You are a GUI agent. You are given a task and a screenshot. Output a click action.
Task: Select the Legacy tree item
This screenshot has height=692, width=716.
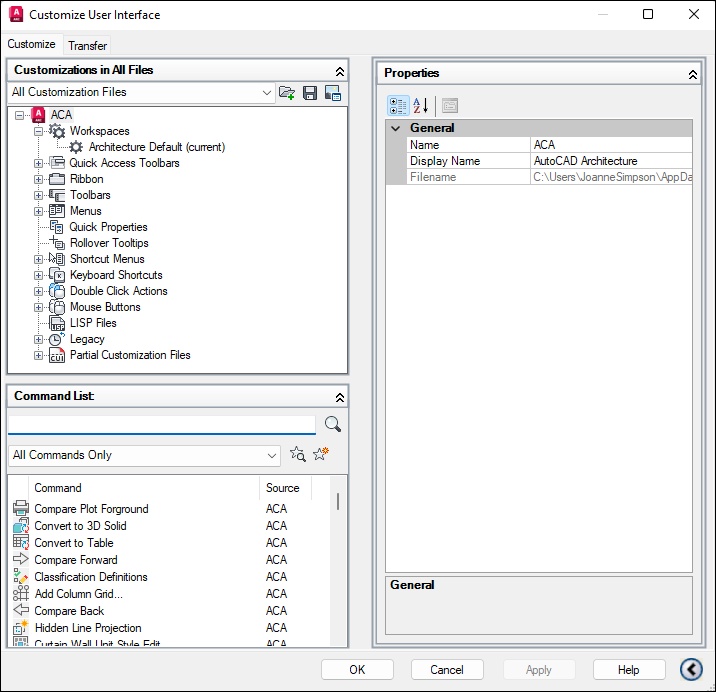87,339
